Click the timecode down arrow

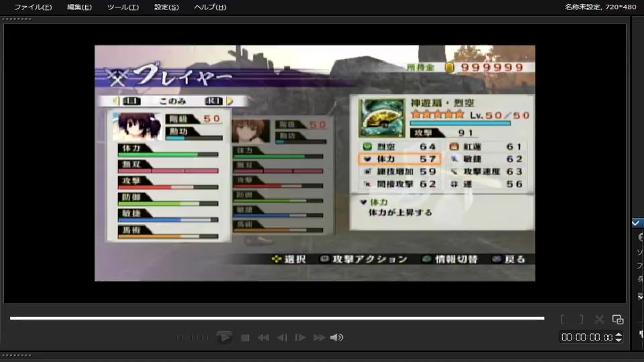point(619,340)
